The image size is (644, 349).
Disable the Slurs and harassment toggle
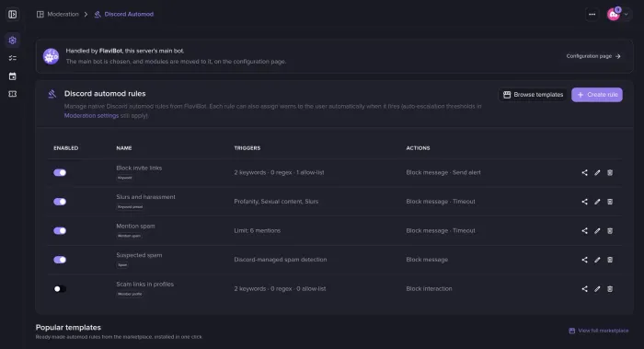(x=60, y=202)
